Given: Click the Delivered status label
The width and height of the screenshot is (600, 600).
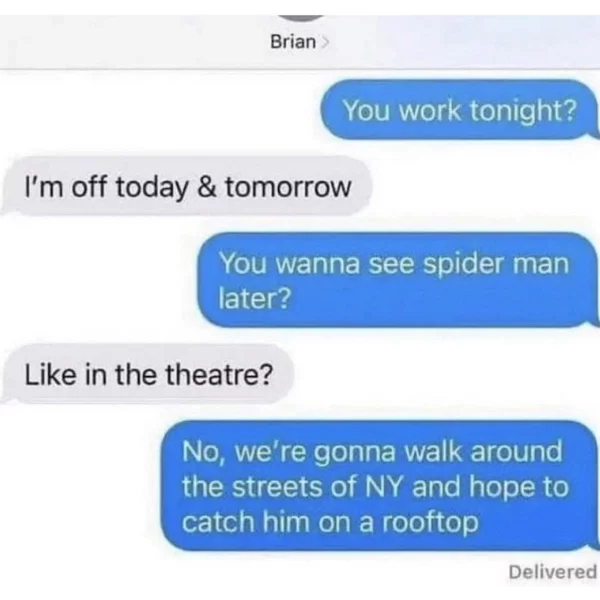Looking at the screenshot, I should [x=553, y=572].
